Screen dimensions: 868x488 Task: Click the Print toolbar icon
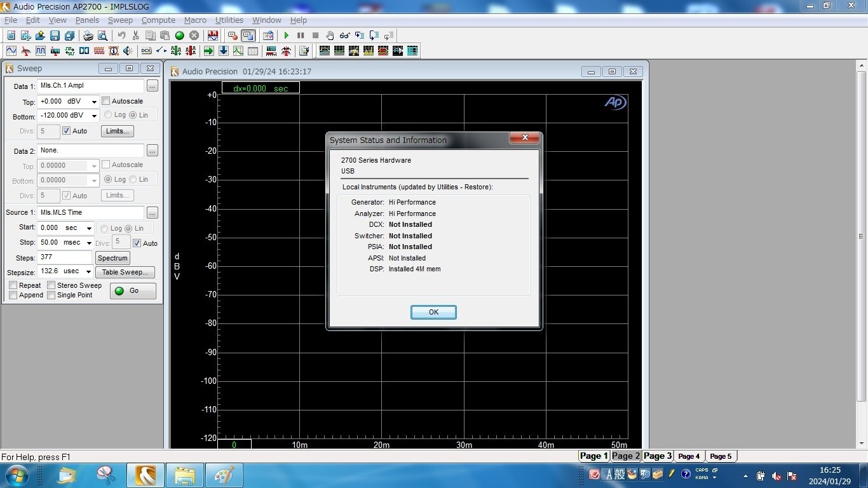(x=88, y=36)
